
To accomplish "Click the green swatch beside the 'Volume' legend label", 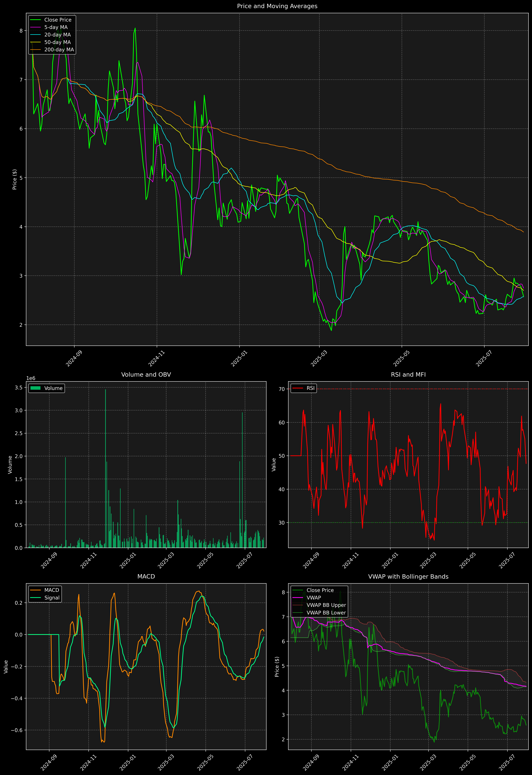I will [35, 388].
